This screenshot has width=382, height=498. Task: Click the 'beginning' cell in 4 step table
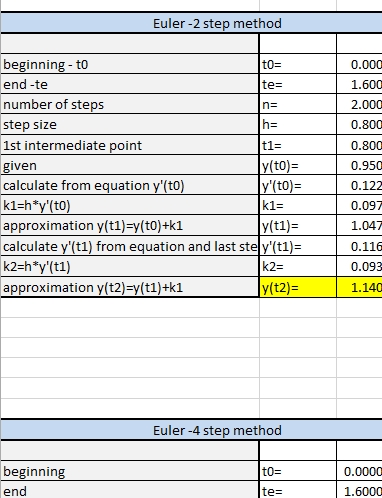coord(130,471)
